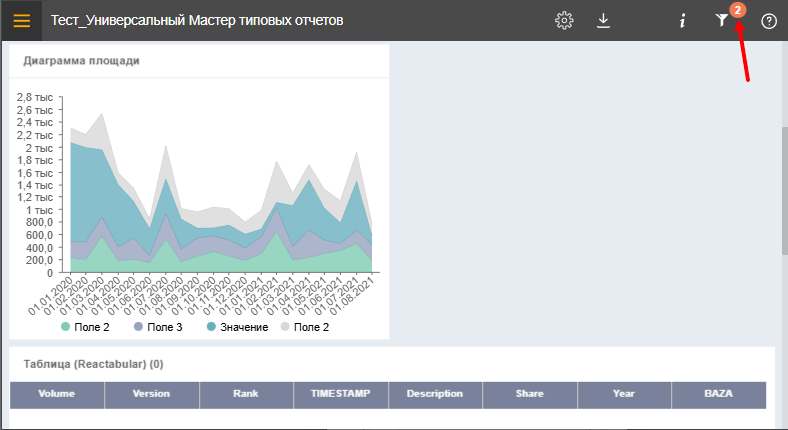Open the hamburger main menu
Image resolution: width=788 pixels, height=430 pixels.
click(x=21, y=20)
